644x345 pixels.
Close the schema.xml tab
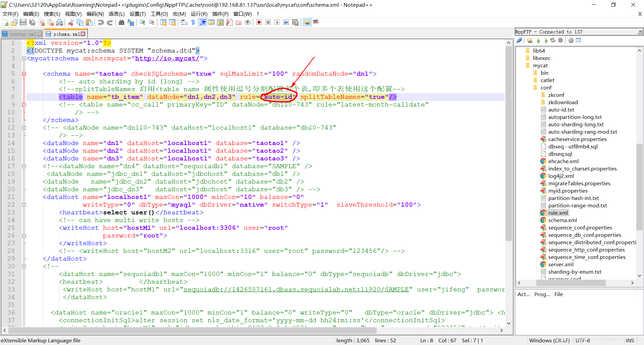click(x=83, y=34)
